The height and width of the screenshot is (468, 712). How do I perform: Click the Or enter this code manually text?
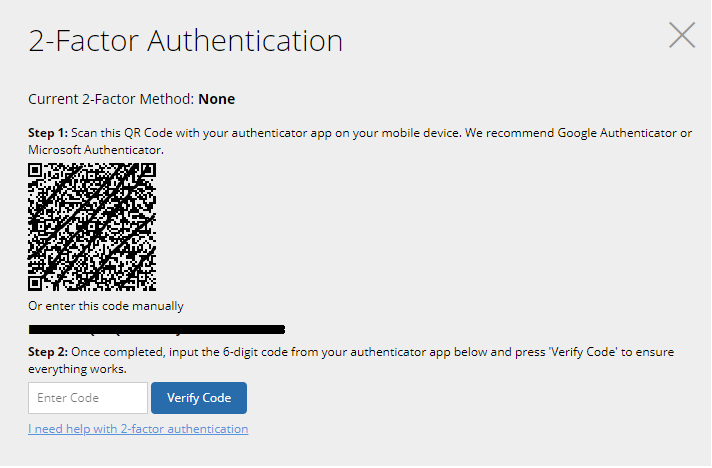(106, 306)
